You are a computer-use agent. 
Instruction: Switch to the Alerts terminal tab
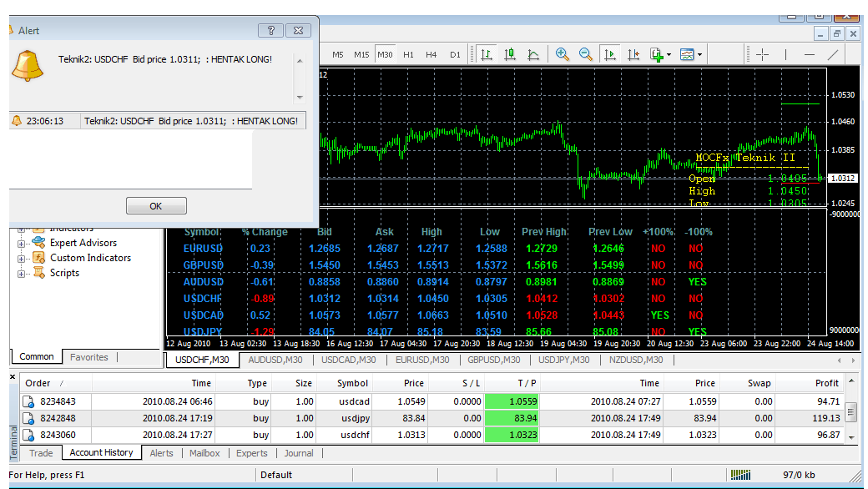coord(161,453)
